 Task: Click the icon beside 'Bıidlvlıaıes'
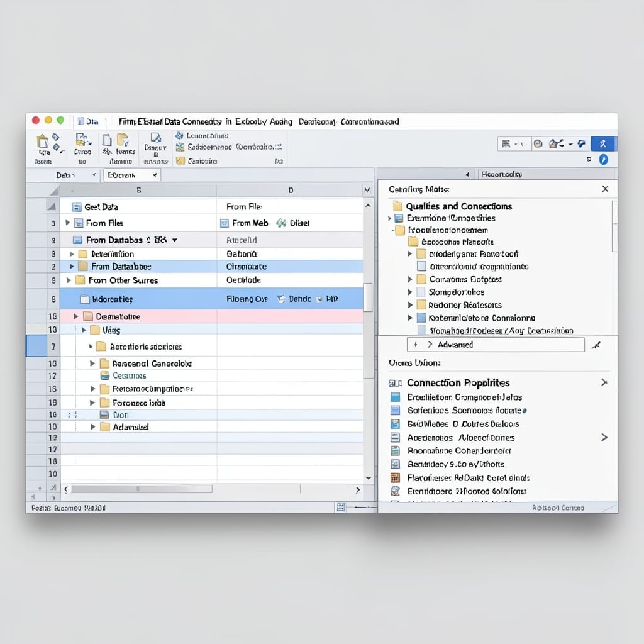pos(395,424)
